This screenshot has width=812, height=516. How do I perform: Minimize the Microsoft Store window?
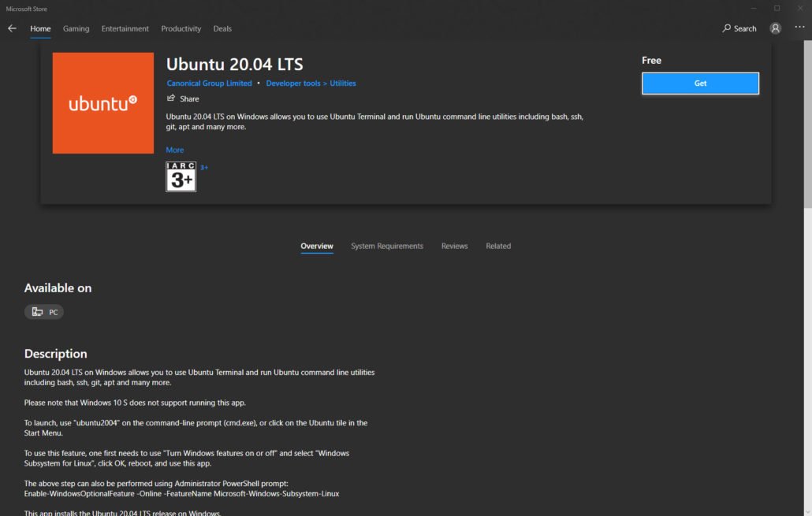[754, 9]
